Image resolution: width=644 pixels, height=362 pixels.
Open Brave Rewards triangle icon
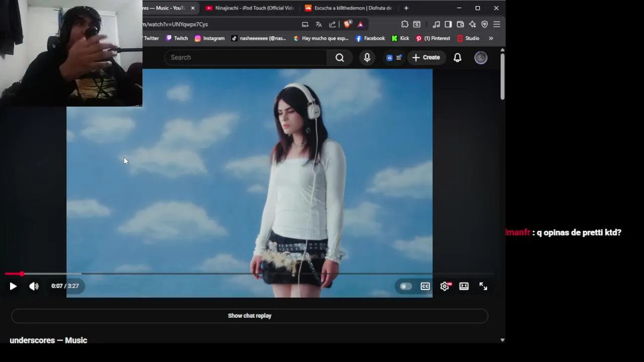pyautogui.click(x=360, y=24)
